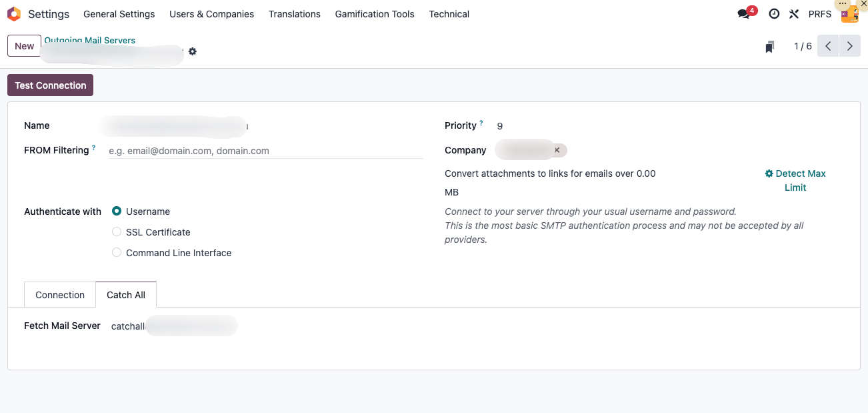Go to the next record arrow
The image size is (868, 413).
(849, 46)
